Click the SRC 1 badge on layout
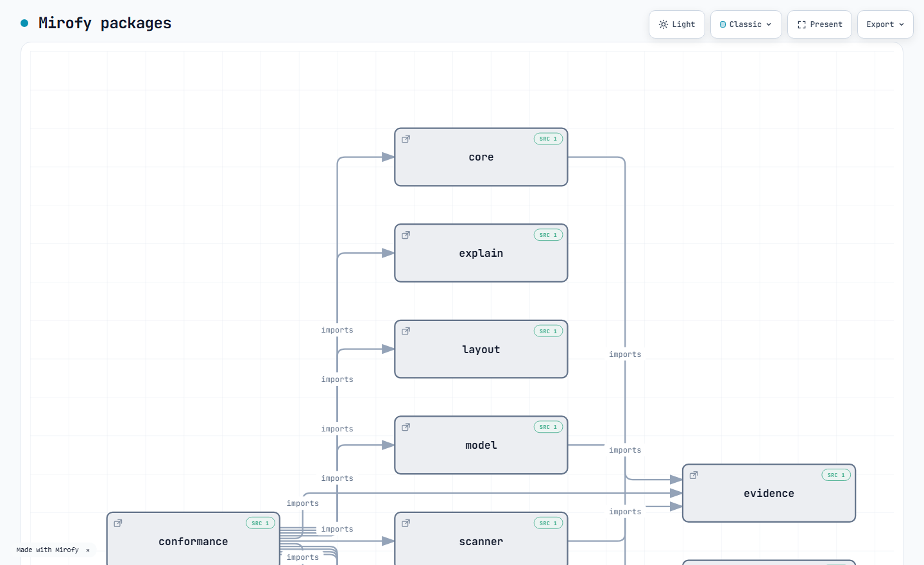The width and height of the screenshot is (924, 565). pyautogui.click(x=548, y=331)
